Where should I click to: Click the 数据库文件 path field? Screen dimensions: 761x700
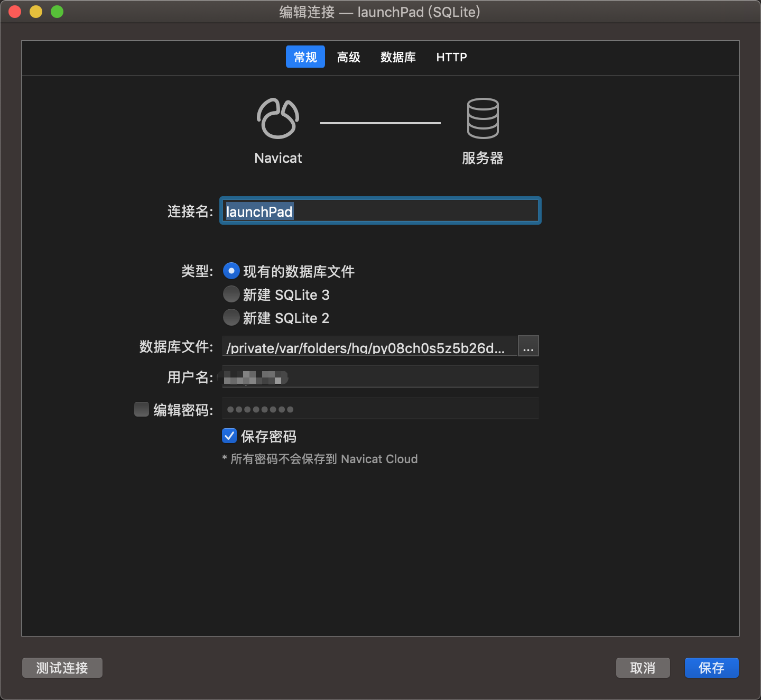click(370, 347)
